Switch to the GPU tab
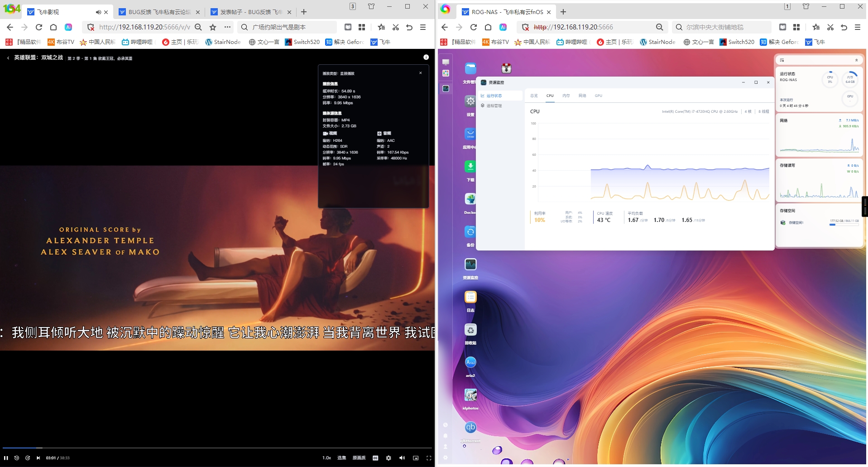The width and height of the screenshot is (868, 467). [599, 96]
